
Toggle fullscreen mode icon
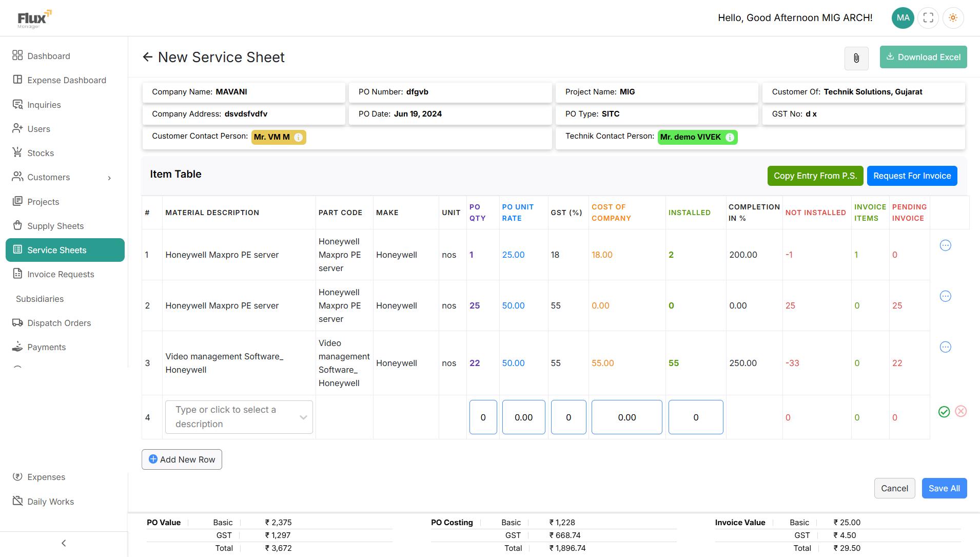[x=928, y=18]
